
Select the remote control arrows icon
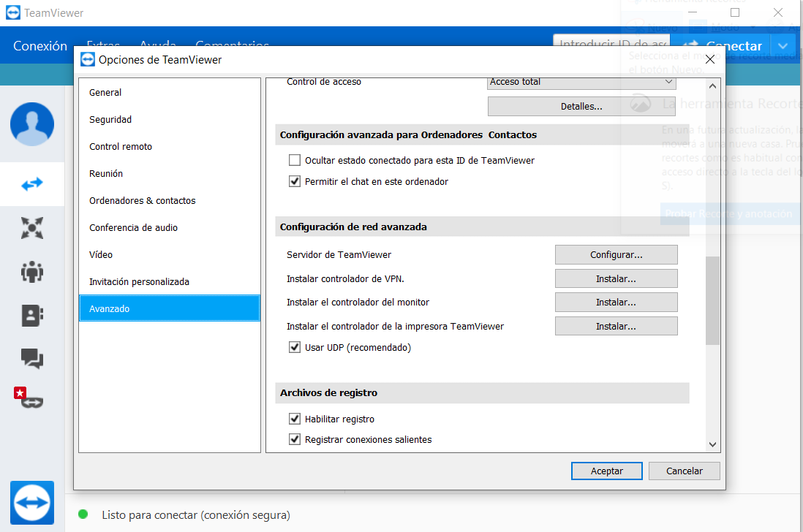tap(32, 184)
